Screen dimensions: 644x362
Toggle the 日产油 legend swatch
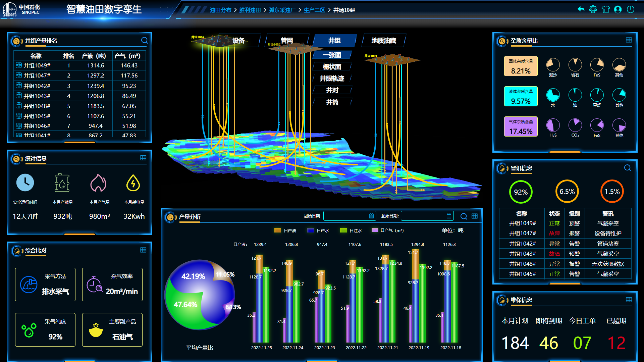pos(277,230)
